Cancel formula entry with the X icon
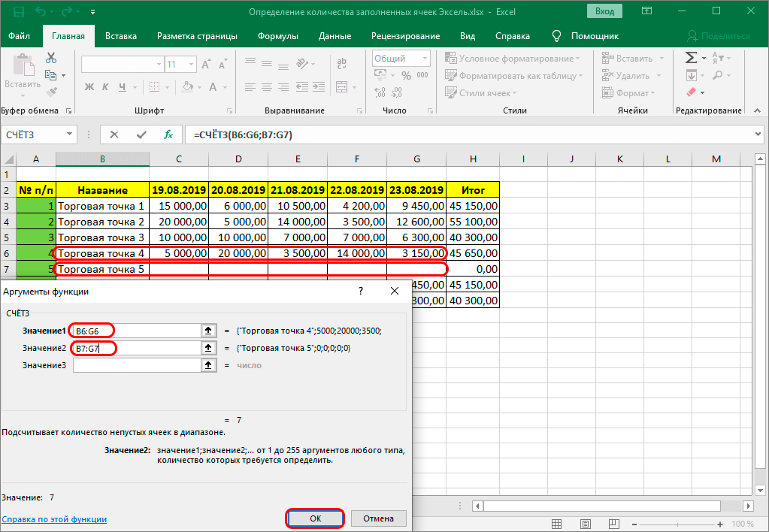Viewport: 769px width, 532px height. coord(114,135)
